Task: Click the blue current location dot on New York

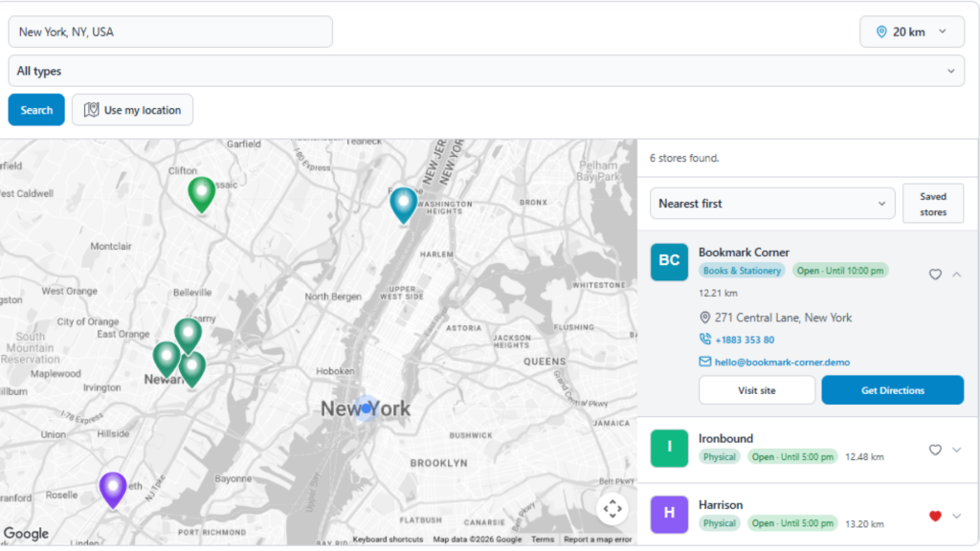Action: coord(367,408)
